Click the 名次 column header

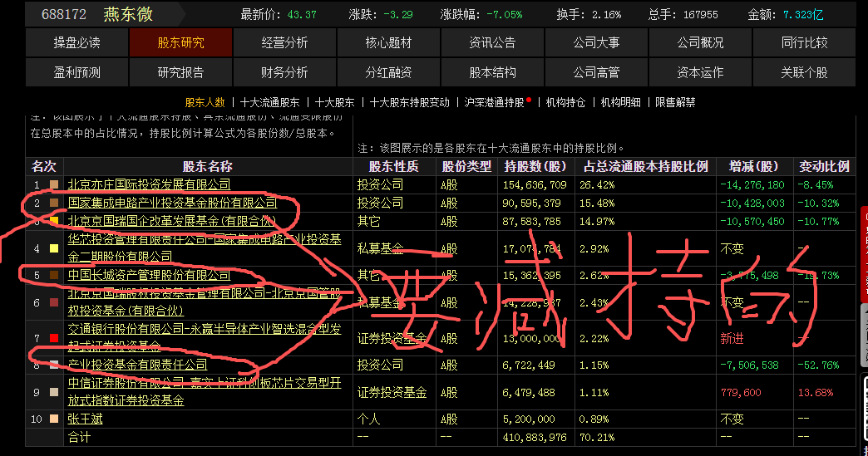44,166
